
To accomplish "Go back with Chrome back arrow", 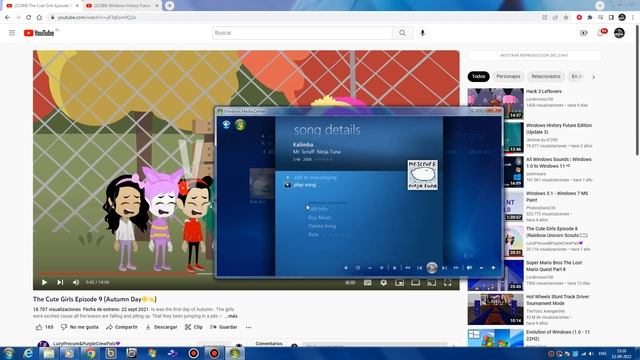I will click(x=7, y=18).
